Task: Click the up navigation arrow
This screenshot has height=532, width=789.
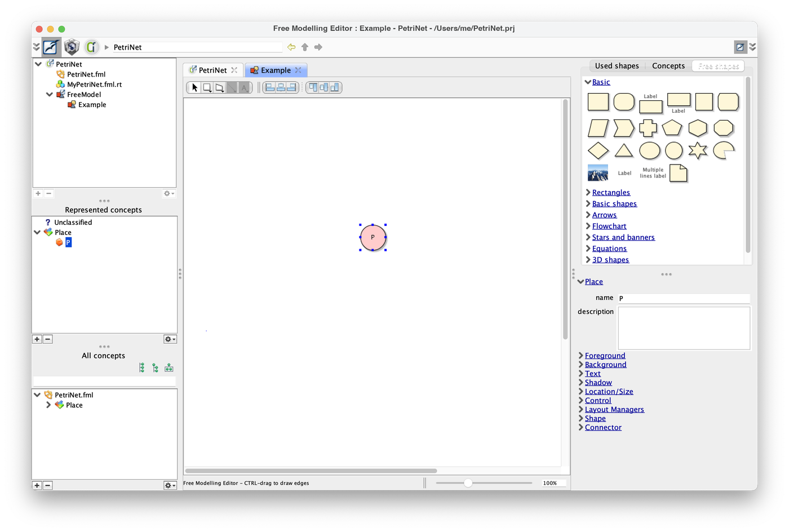Action: tap(305, 47)
